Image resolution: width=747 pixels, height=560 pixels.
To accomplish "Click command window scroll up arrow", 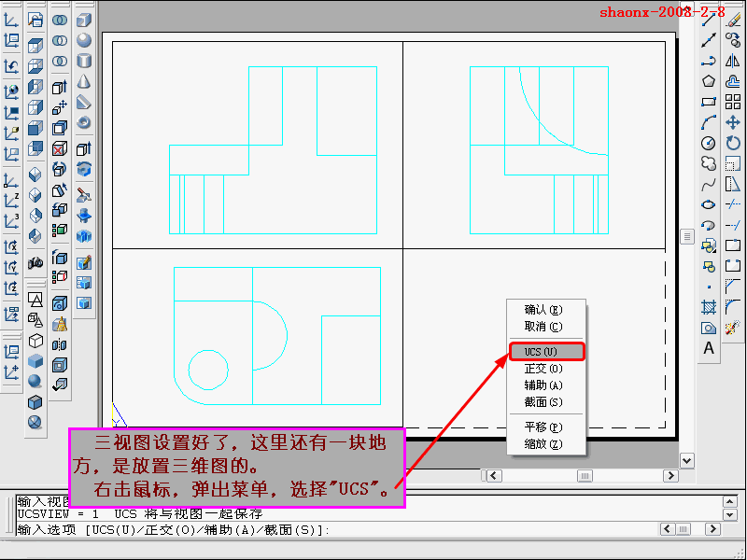I will [x=730, y=501].
